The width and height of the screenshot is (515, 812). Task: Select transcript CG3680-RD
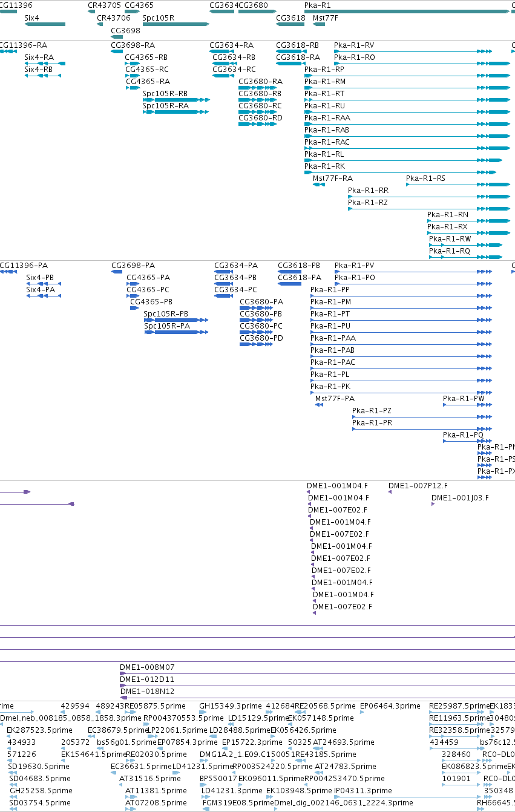[x=260, y=118]
